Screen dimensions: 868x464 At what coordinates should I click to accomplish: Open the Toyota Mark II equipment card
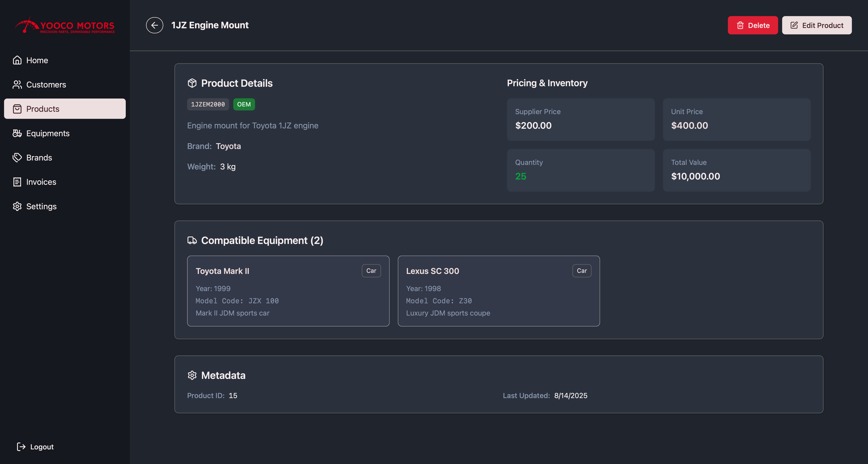[x=288, y=291]
